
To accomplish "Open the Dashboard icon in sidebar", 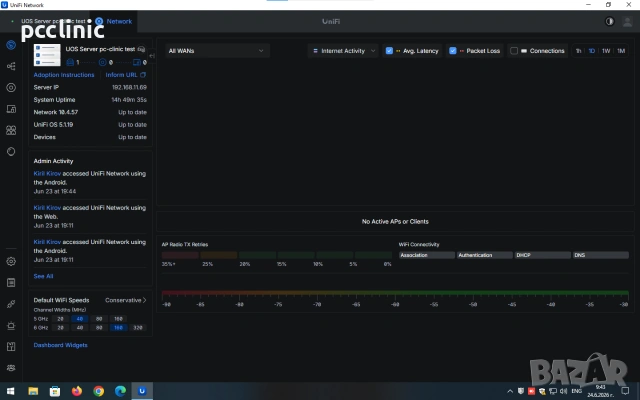I will tap(11, 45).
